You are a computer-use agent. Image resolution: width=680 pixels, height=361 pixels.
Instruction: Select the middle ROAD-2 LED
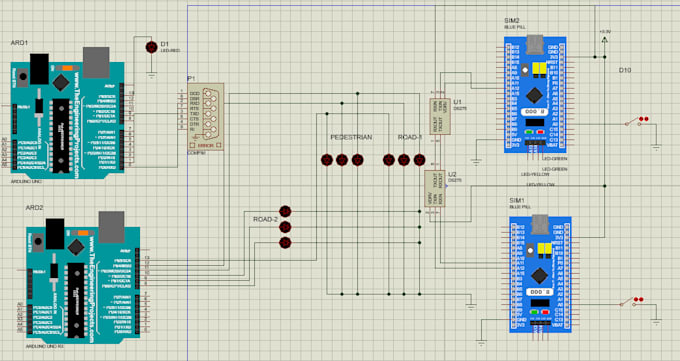pyautogui.click(x=285, y=227)
